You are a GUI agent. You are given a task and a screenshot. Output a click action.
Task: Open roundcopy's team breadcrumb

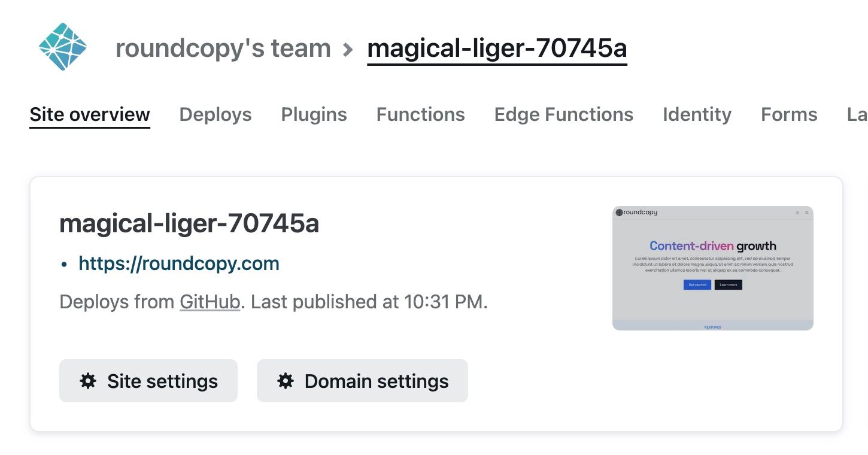(223, 48)
